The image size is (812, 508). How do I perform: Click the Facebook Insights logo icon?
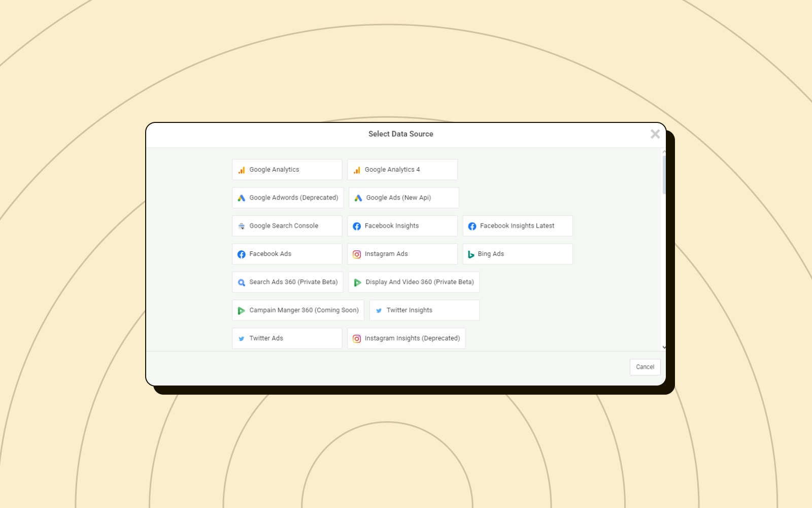(357, 226)
